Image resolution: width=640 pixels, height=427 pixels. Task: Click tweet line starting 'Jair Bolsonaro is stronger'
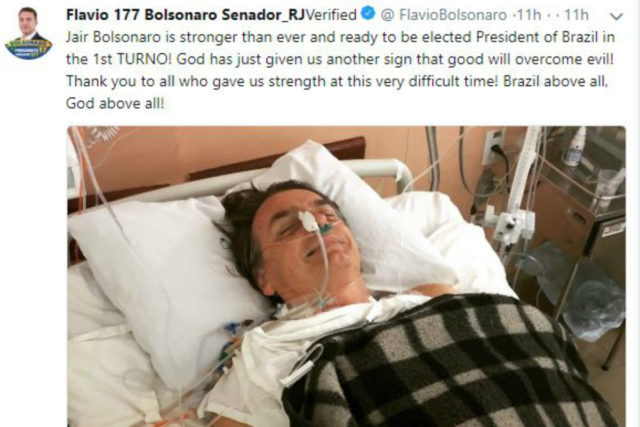(x=340, y=37)
